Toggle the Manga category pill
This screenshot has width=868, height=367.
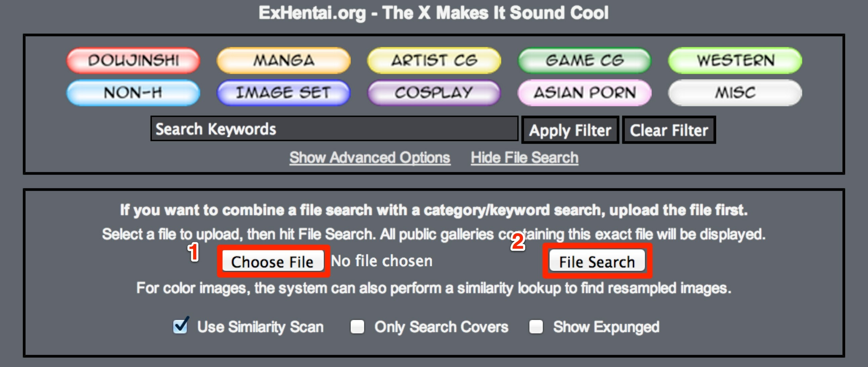pos(284,60)
